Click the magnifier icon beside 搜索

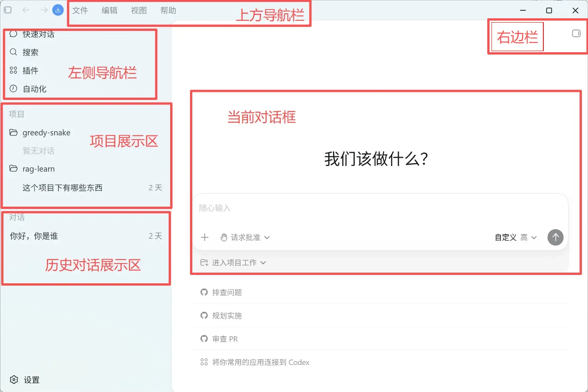(13, 52)
